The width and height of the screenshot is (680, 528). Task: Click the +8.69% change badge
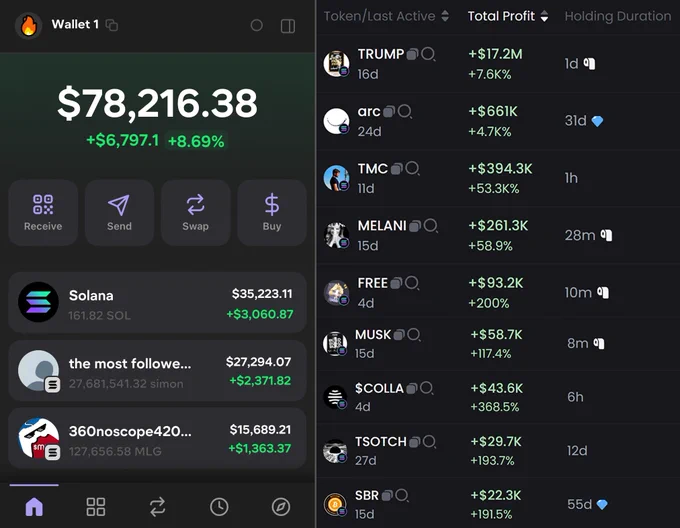pyautogui.click(x=196, y=141)
